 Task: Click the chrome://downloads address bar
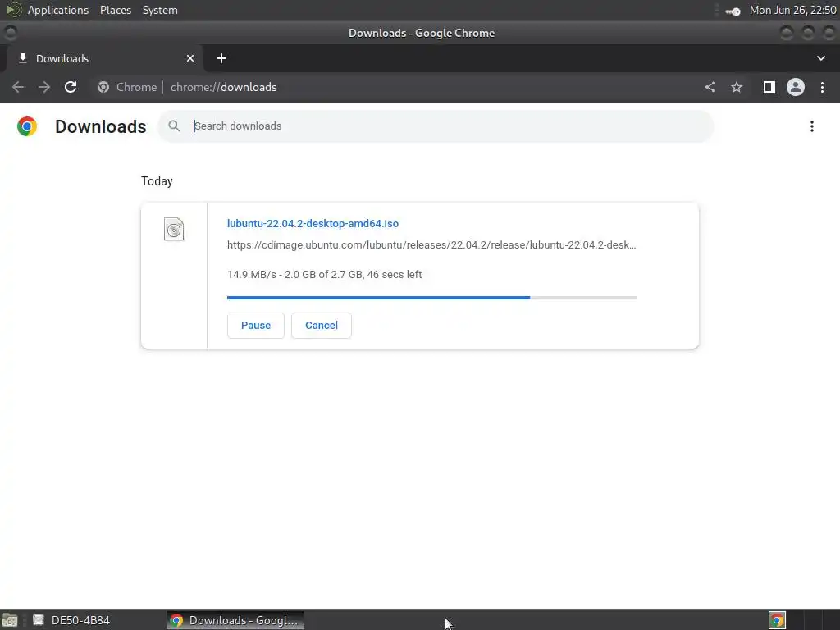[x=223, y=87]
